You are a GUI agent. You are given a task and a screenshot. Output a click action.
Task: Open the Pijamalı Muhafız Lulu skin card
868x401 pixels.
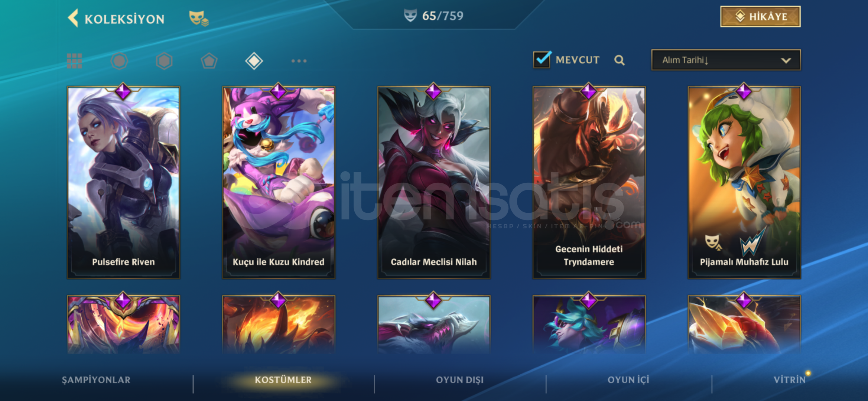pos(744,183)
